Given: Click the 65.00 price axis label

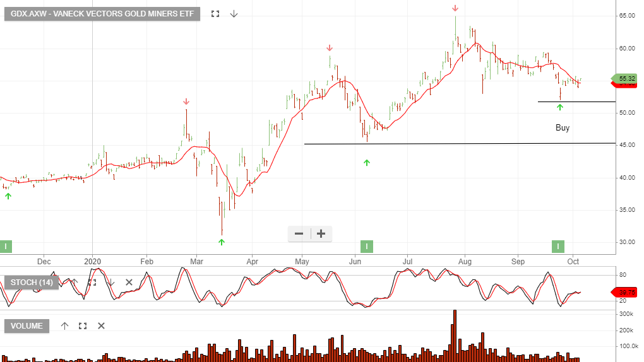Looking at the screenshot, I should click(627, 16).
